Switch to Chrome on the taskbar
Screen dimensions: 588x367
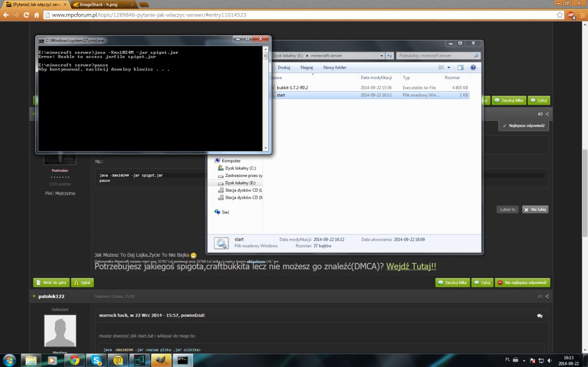75,361
